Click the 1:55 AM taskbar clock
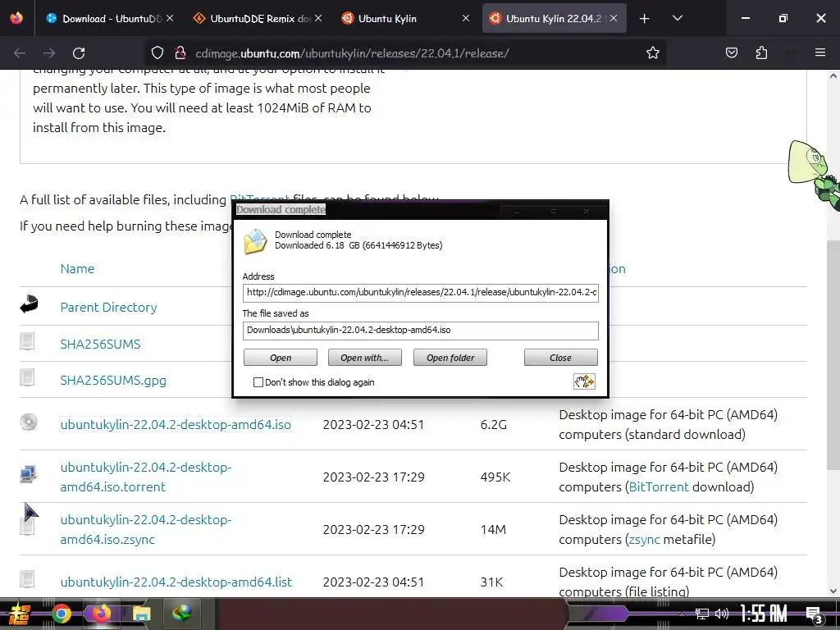 pos(764,614)
